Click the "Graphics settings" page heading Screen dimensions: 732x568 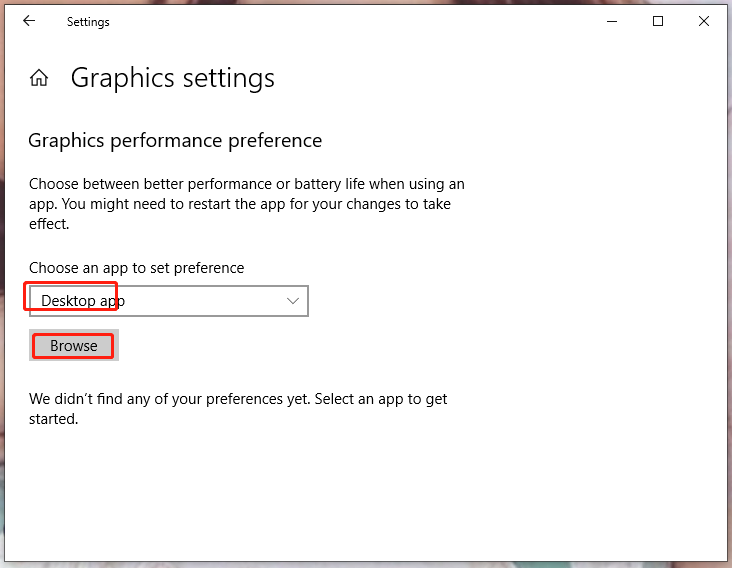pos(172,78)
